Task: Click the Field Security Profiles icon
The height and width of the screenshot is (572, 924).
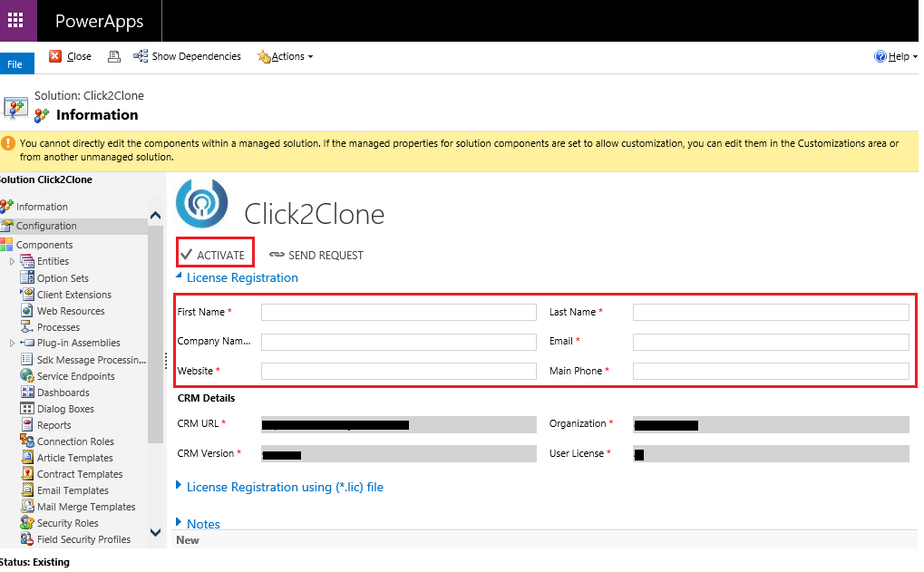Action: click(27, 538)
